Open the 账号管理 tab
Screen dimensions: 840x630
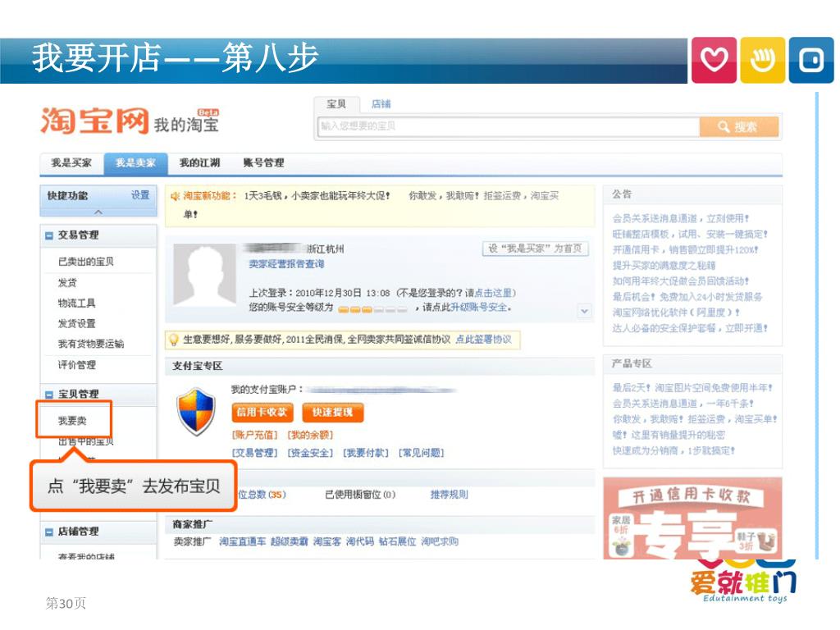click(263, 163)
